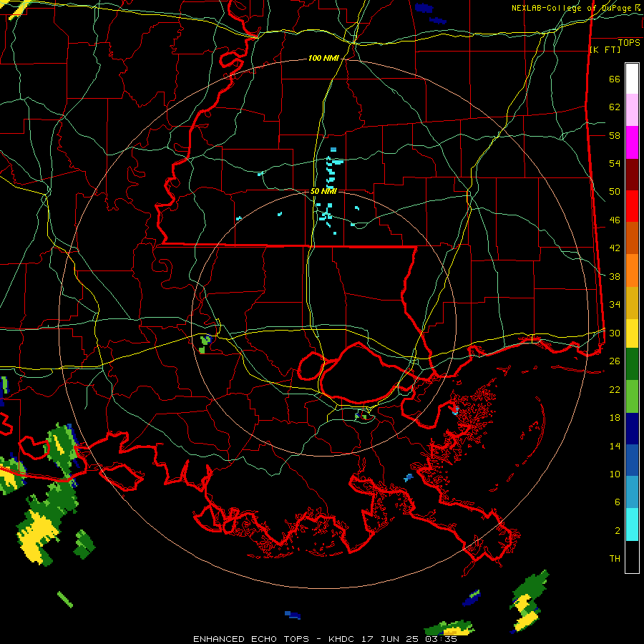Select the dark maroon legend swatch

(x=632, y=175)
